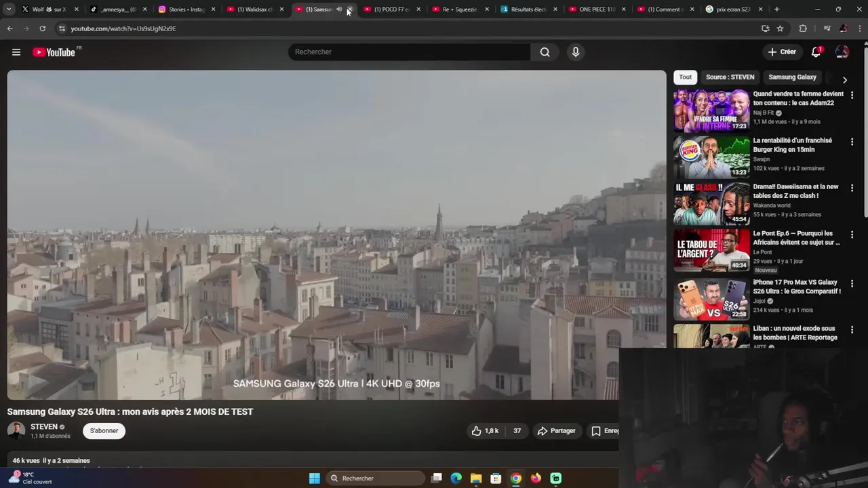The width and height of the screenshot is (868, 488).
Task: Open the notifications bell
Action: (816, 52)
